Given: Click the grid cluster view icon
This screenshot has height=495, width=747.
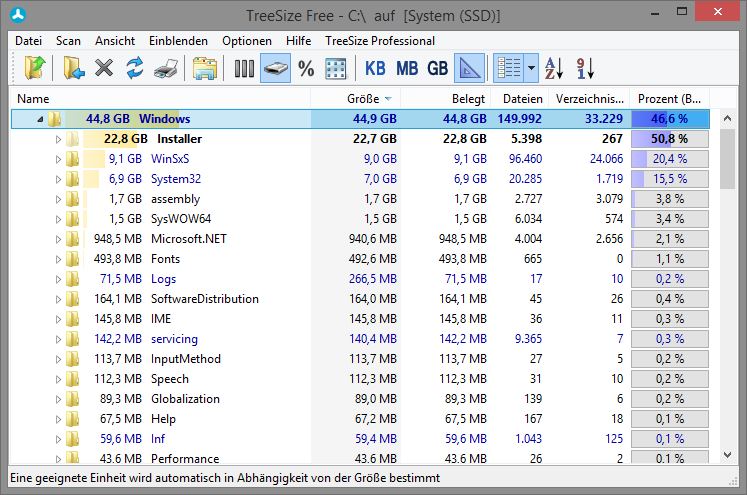Looking at the screenshot, I should point(335,69).
